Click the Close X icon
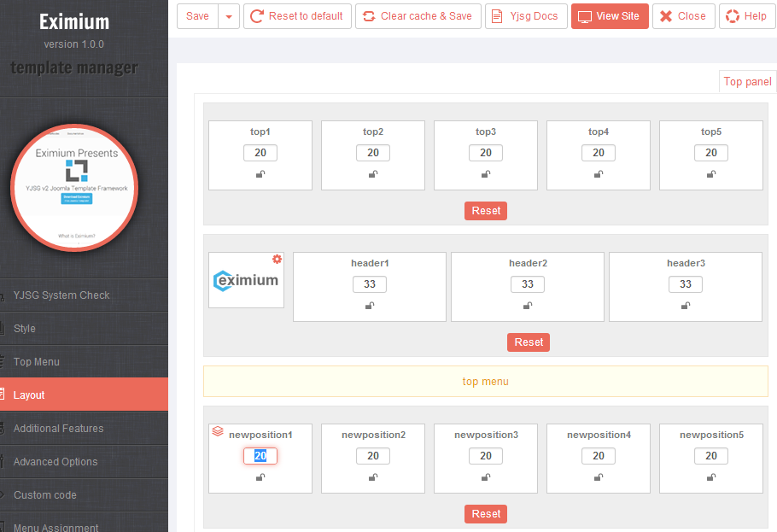 pyautogui.click(x=666, y=16)
